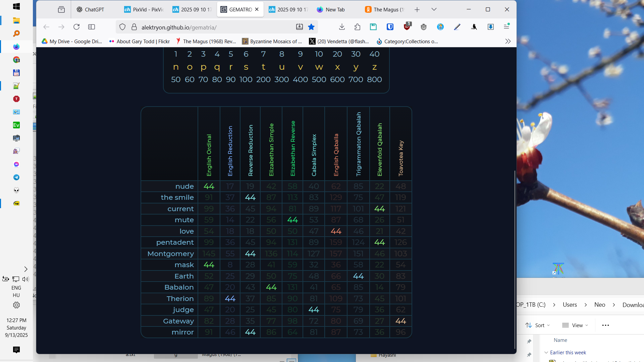
Task: Open the blue pen annotation extension
Action: 457,27
